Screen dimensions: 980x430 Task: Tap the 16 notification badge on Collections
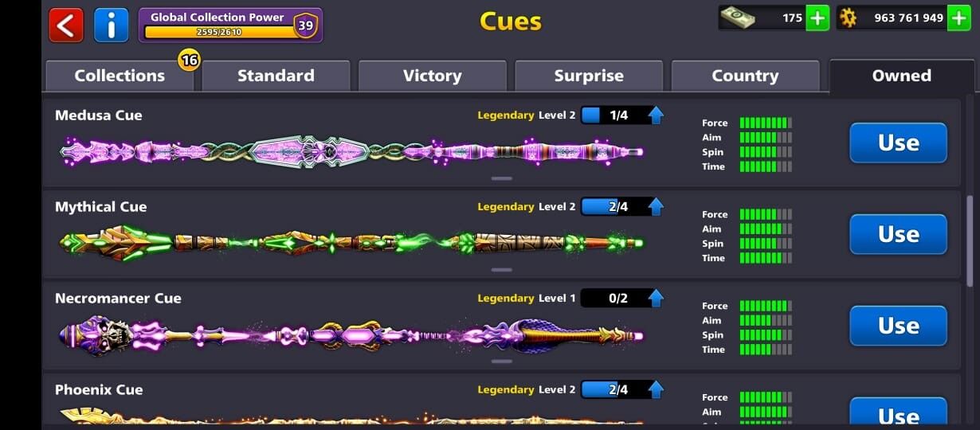coord(189,59)
